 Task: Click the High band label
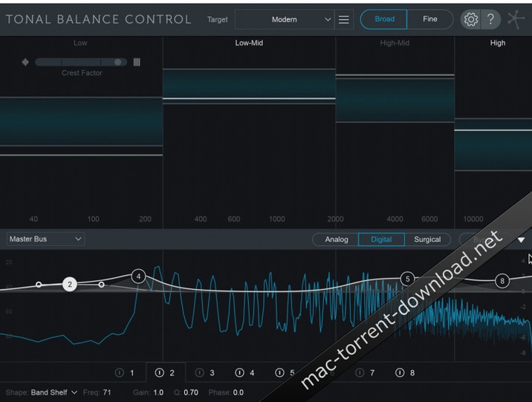tap(498, 43)
